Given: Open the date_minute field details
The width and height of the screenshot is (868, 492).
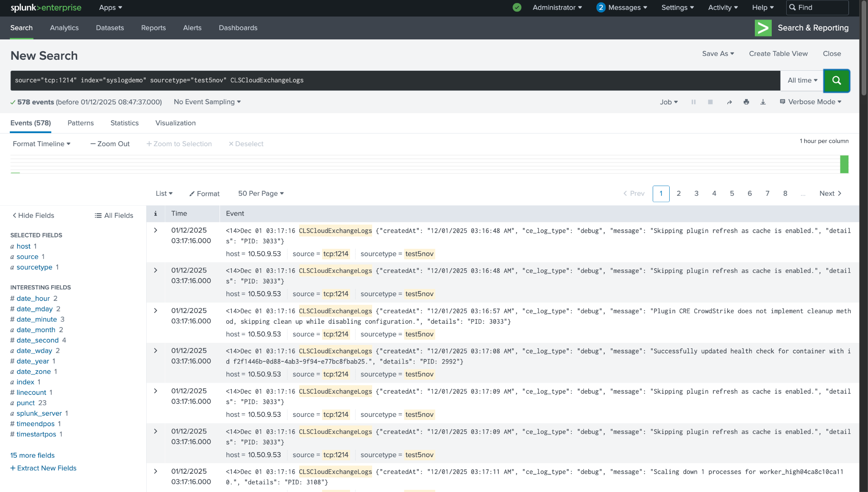Looking at the screenshot, I should coord(36,320).
